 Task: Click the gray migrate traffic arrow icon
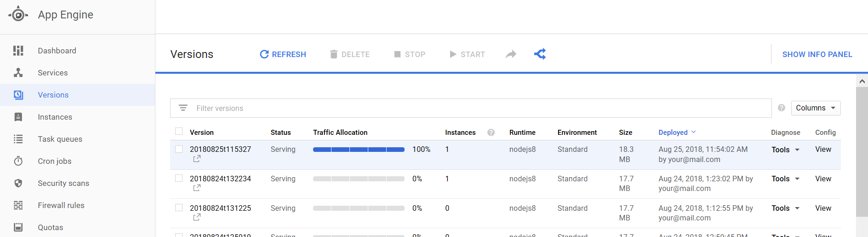coord(511,54)
